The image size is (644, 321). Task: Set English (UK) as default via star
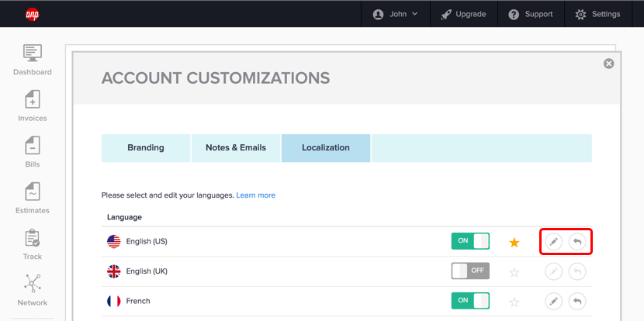point(514,272)
